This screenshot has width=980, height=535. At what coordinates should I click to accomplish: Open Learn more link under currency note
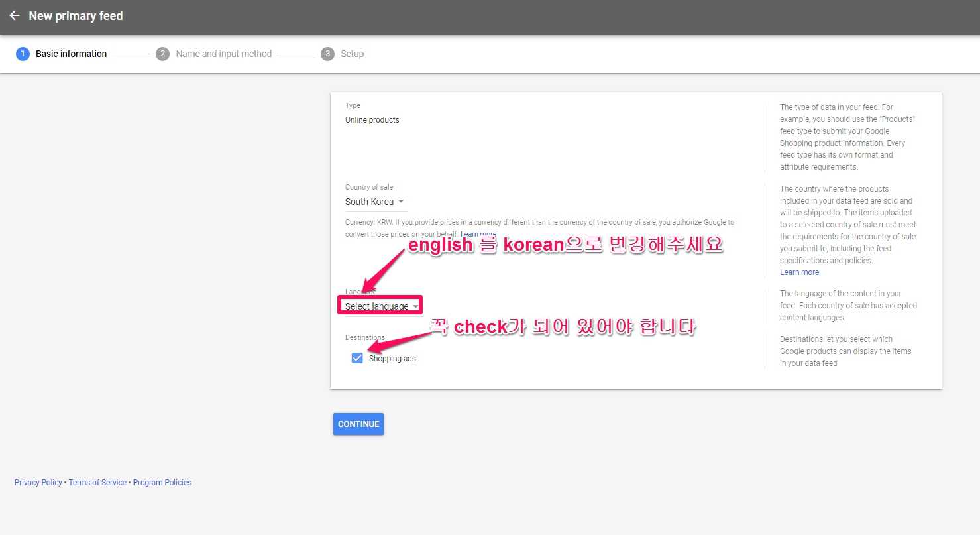tap(478, 234)
